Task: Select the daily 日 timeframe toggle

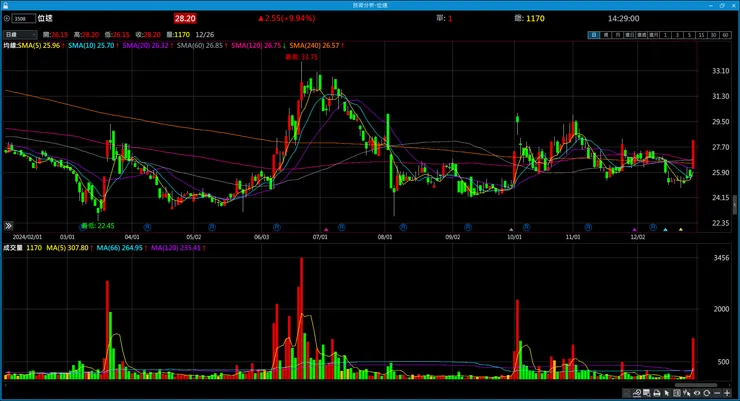Action: [593, 35]
